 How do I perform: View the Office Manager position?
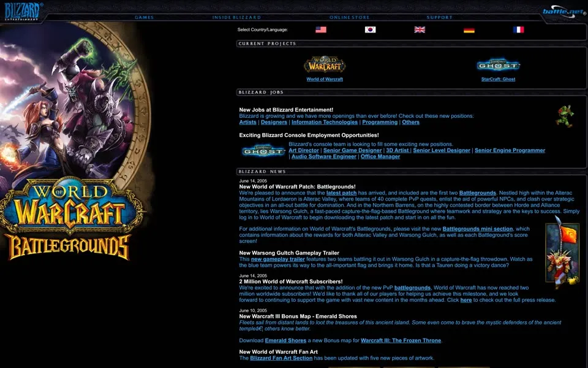point(380,156)
